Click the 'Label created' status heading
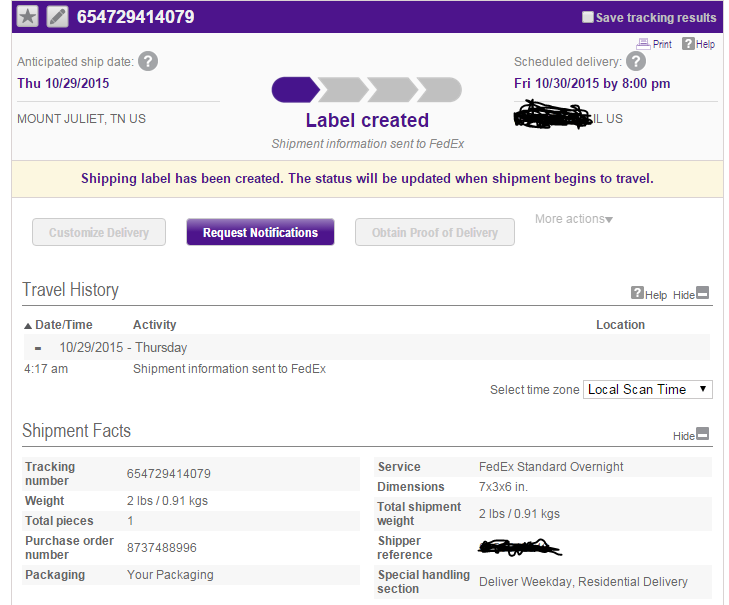Viewport: 729px width, 605px height. pyautogui.click(x=367, y=120)
